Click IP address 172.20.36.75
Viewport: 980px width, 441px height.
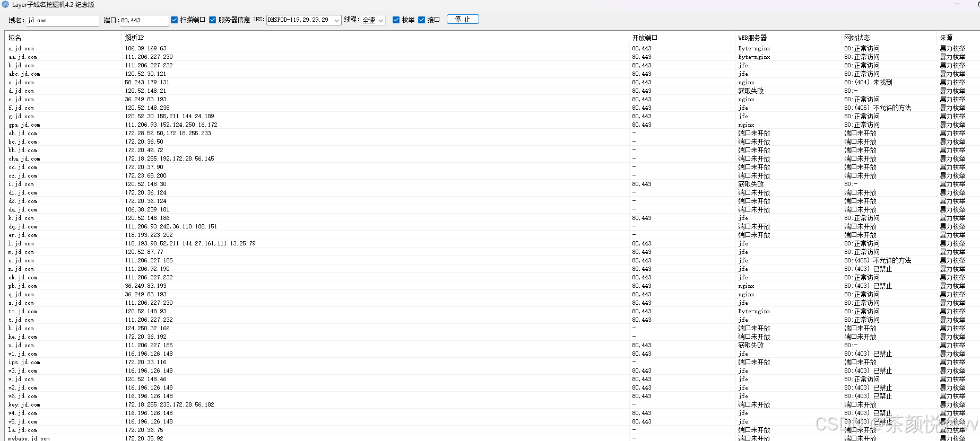coord(144,430)
